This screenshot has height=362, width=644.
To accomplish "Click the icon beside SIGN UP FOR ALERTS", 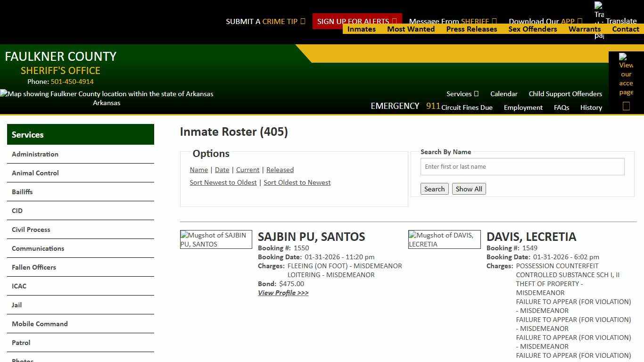I will coord(395,21).
